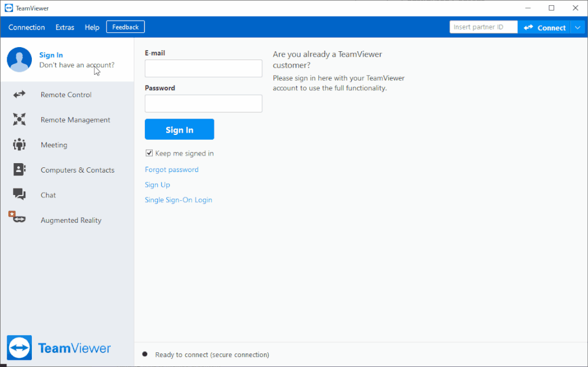Click the blue Sign In button

click(179, 130)
